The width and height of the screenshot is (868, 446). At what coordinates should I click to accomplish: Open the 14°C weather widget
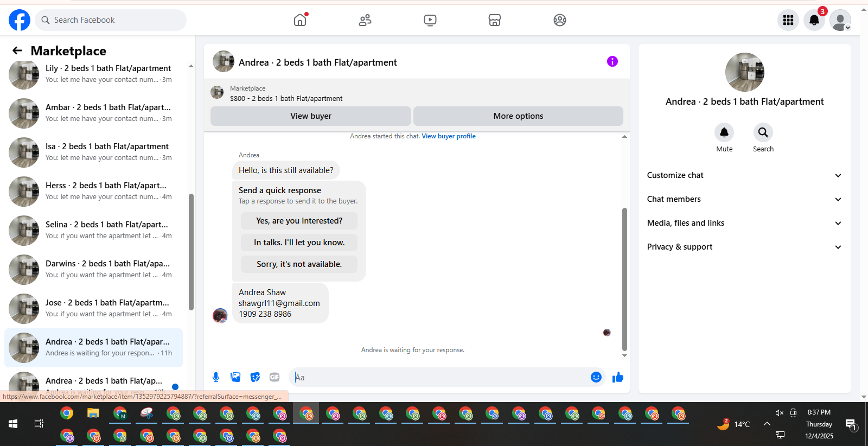coord(733,424)
